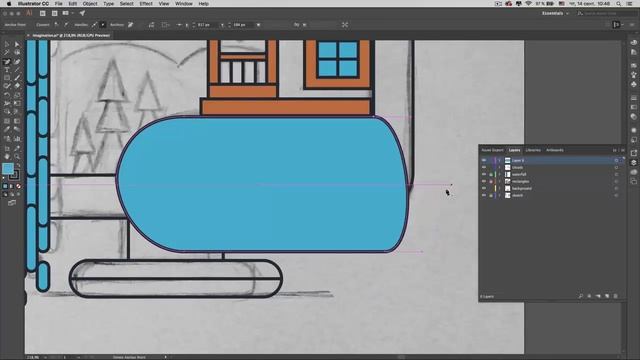
Task: Select the Shape Builder tool
Action: [7, 112]
